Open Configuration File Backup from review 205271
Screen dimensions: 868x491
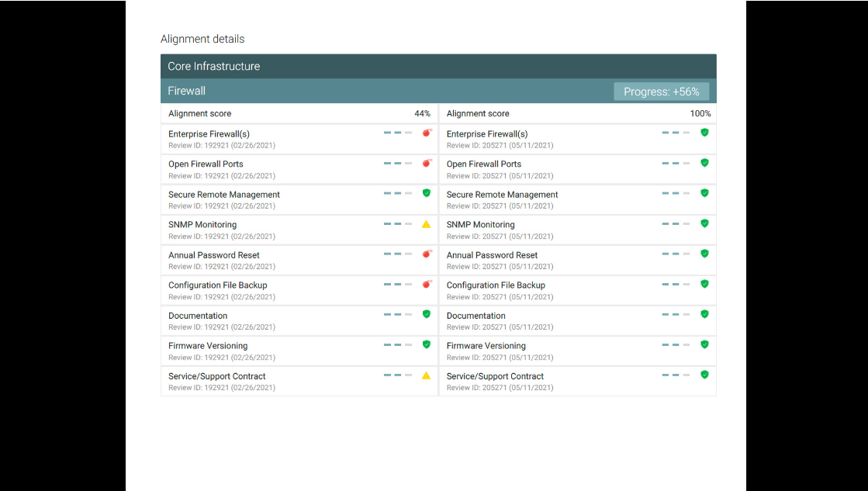tap(496, 285)
